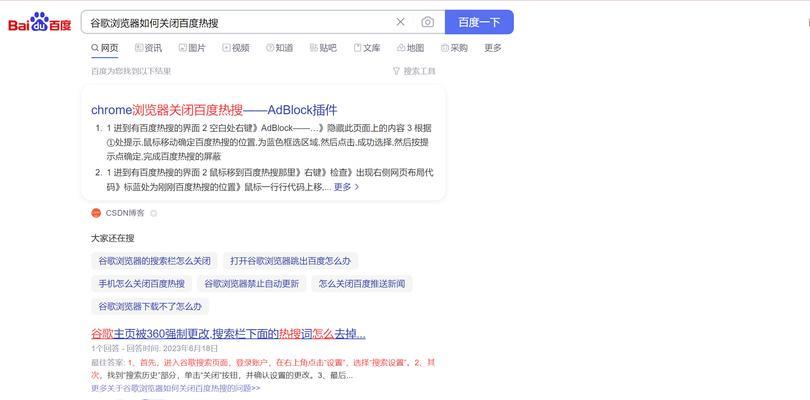The image size is (810, 400).
Task: Click the document icon beside 文库
Action: [357, 48]
